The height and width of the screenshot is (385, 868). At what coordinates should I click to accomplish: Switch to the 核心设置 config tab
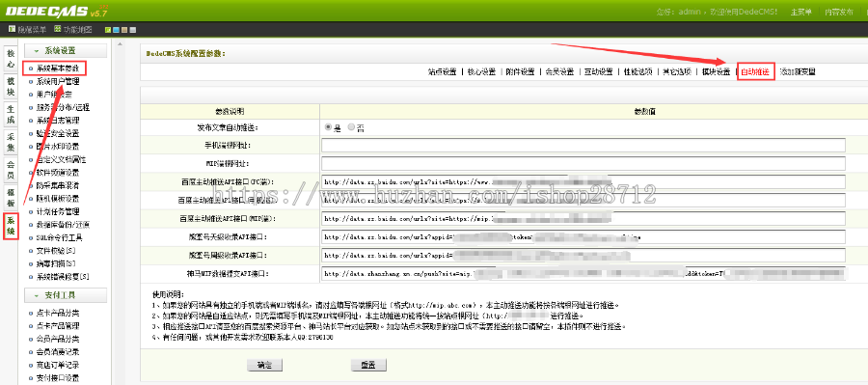click(481, 72)
